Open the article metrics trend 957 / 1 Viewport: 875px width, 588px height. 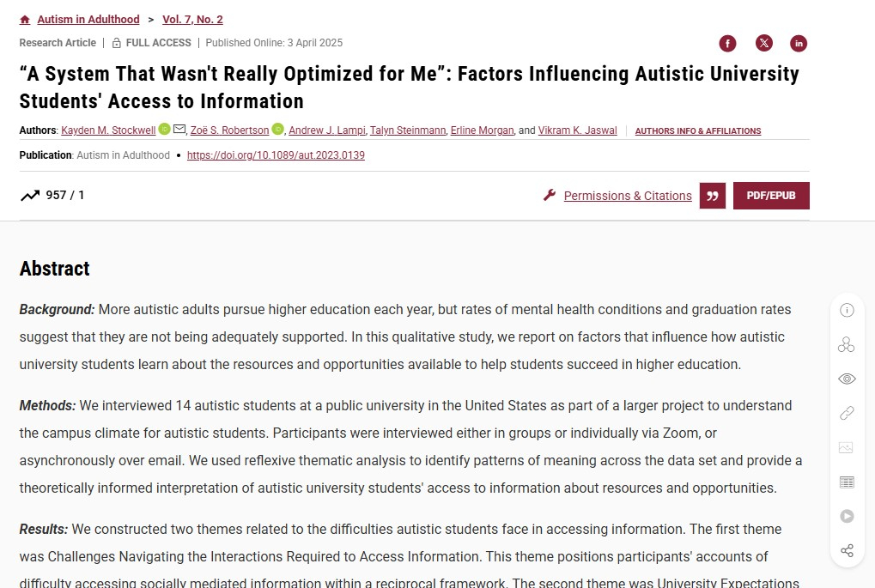click(52, 196)
